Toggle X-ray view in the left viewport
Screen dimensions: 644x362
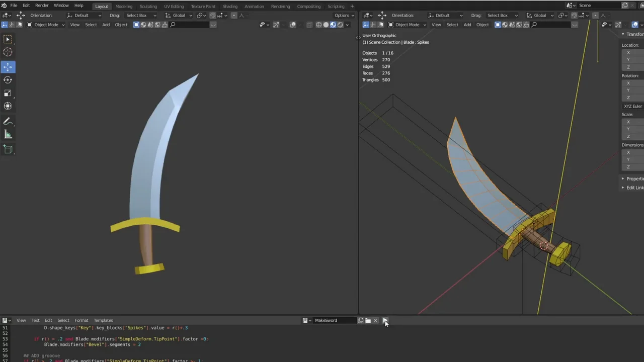click(x=309, y=25)
